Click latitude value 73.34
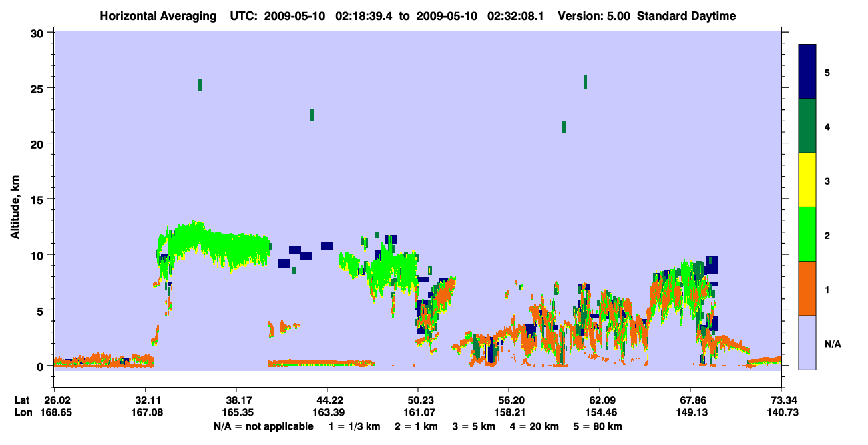The width and height of the screenshot is (868, 445). coord(785,400)
